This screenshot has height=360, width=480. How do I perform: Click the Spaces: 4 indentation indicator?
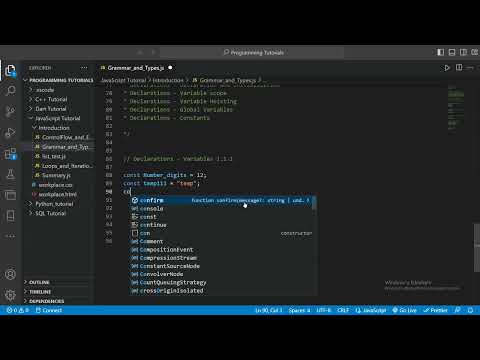click(x=299, y=310)
